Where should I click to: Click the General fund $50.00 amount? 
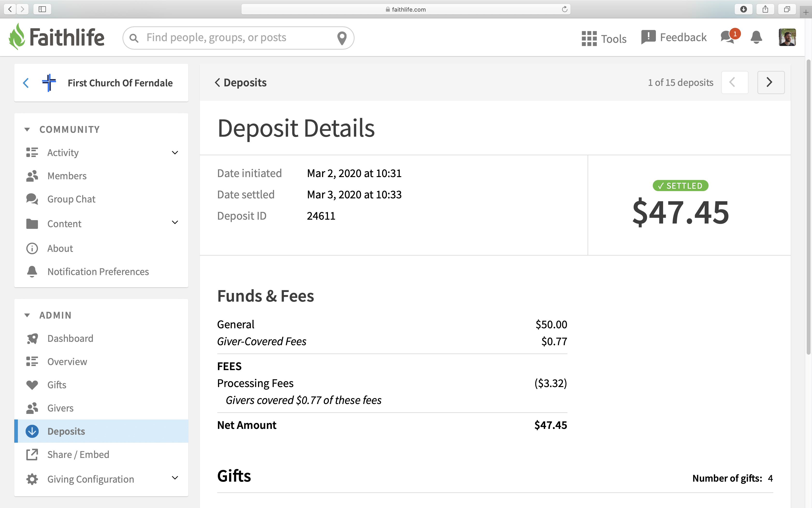(x=551, y=325)
